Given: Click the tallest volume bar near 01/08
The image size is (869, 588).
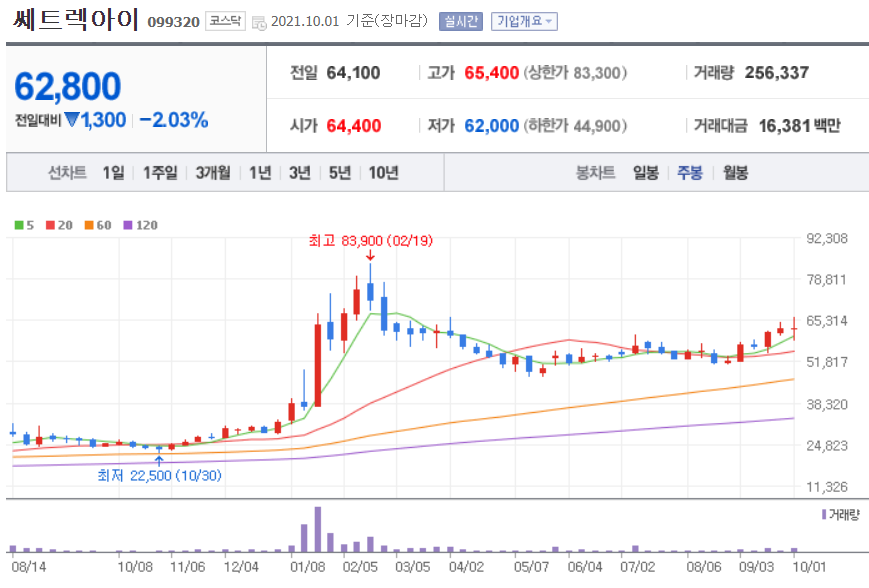Looking at the screenshot, I should point(318,529).
